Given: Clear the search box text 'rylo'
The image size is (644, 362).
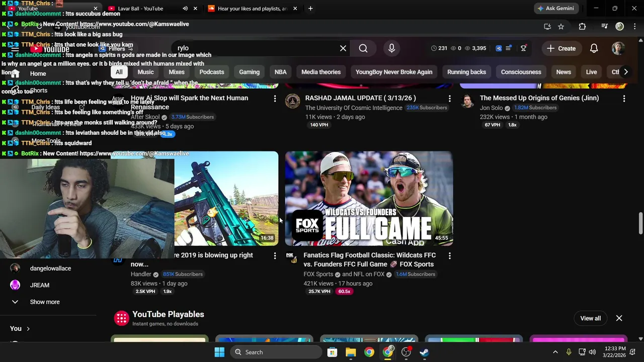Looking at the screenshot, I should (x=343, y=48).
